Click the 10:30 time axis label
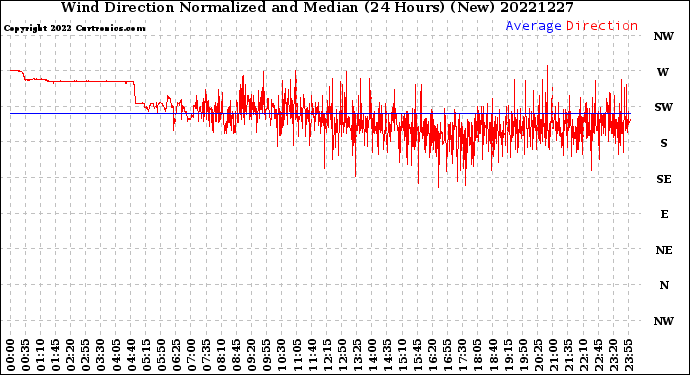690x375 pixels. tap(282, 355)
